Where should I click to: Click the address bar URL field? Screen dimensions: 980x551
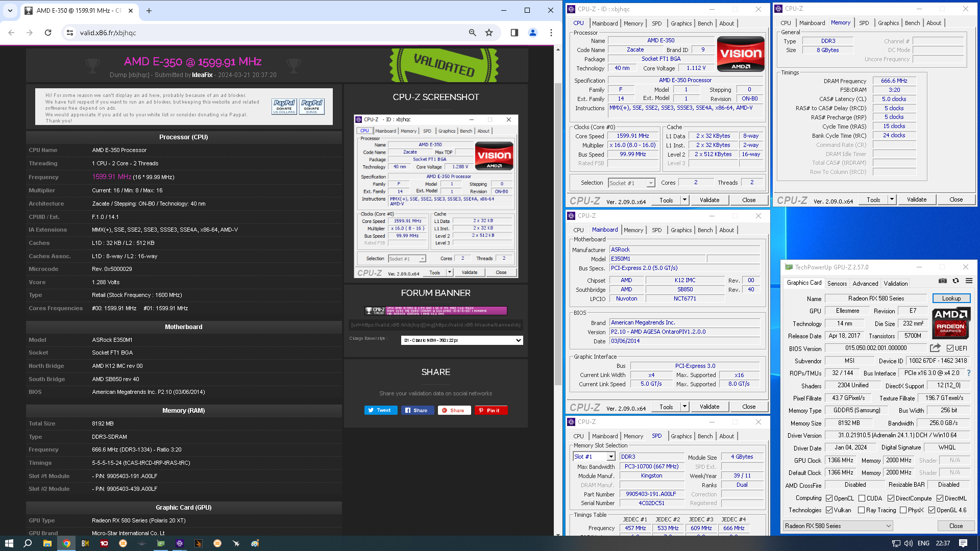(271, 33)
